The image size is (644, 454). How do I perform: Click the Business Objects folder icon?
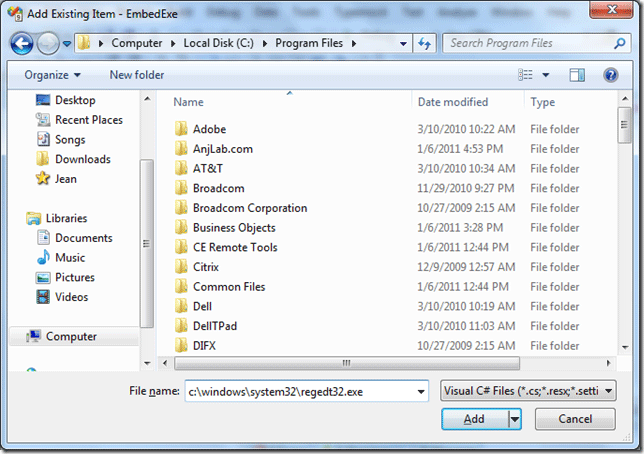pos(181,228)
